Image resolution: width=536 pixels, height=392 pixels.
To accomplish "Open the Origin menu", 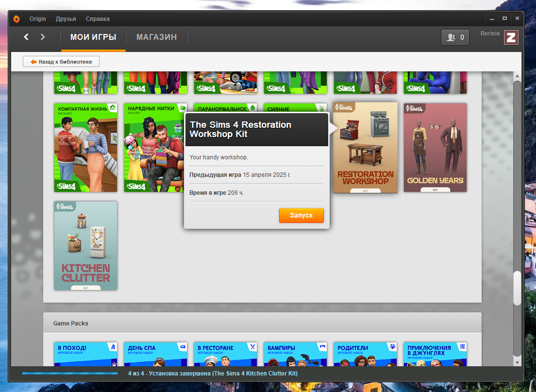I will tap(37, 19).
